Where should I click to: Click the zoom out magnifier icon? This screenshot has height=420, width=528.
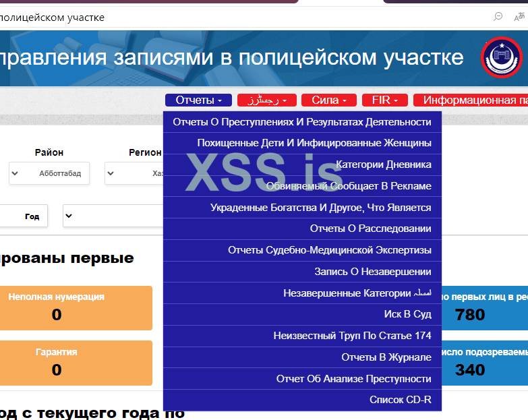[x=498, y=16]
